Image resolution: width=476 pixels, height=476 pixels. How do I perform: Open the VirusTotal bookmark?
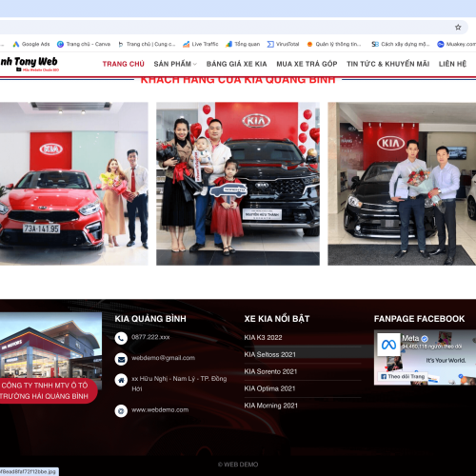click(x=283, y=44)
